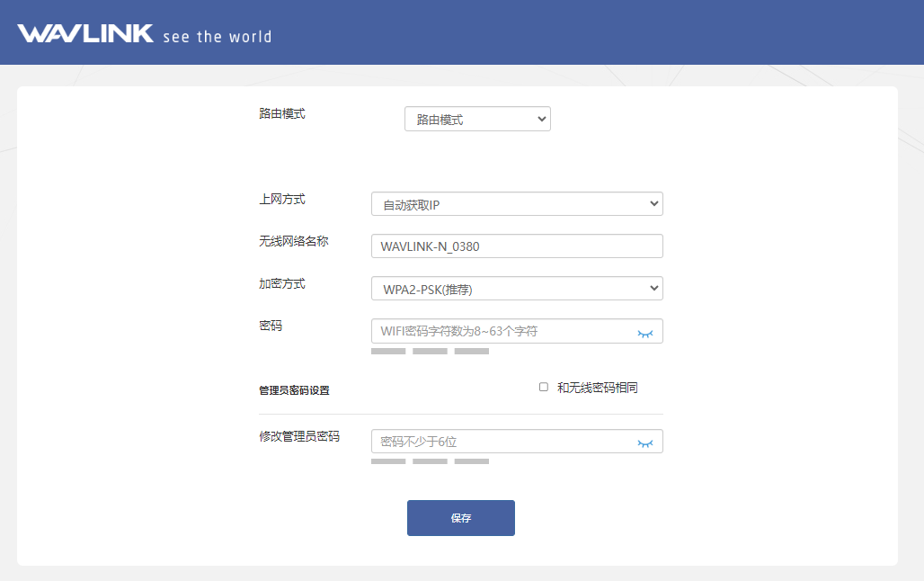The image size is (924, 581).
Task: Click the WAVLINK logo in header
Action: 85,34
